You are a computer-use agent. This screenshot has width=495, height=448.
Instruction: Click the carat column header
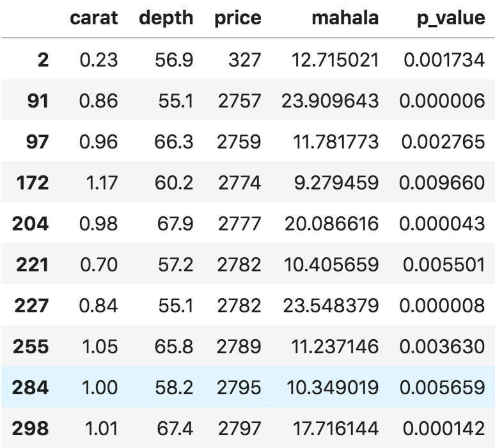pos(94,19)
